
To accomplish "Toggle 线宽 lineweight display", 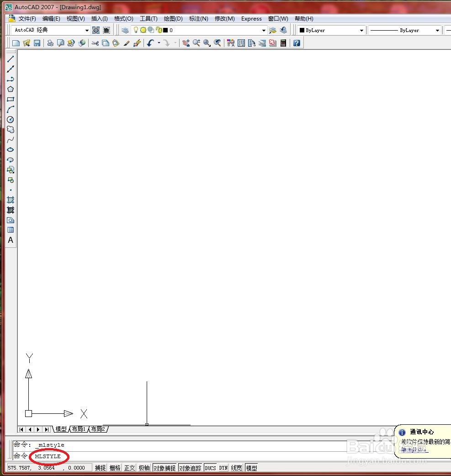I will tap(236, 468).
